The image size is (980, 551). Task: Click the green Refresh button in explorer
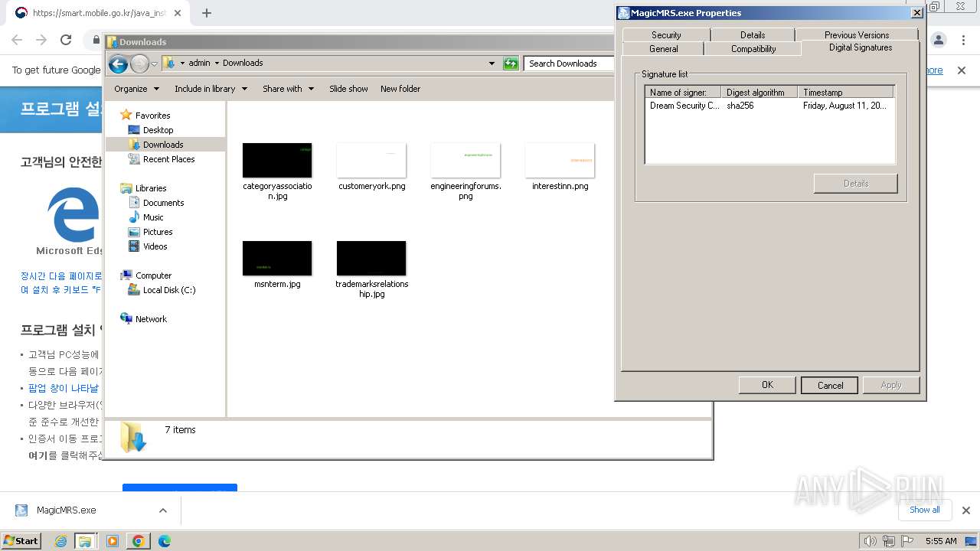pos(511,64)
